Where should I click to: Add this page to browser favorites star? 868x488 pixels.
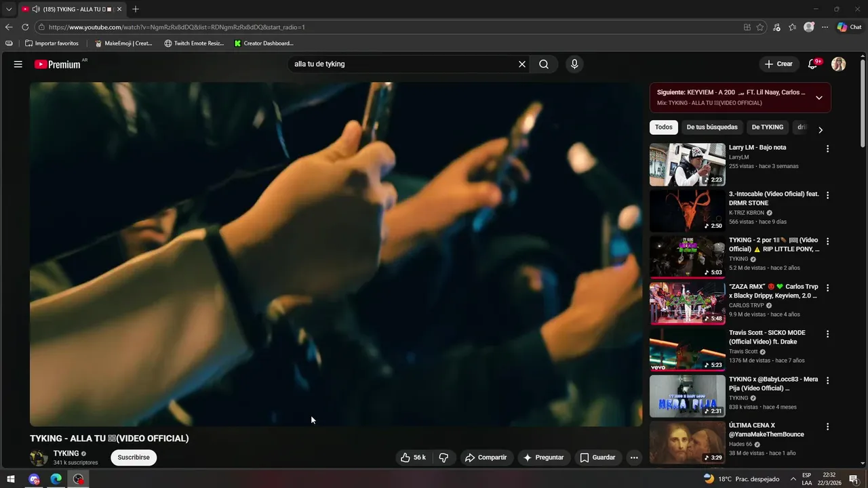pyautogui.click(x=760, y=27)
